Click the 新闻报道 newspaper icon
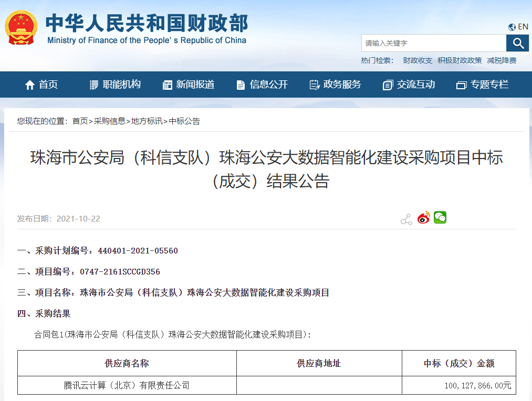Viewport: 532px width, 401px height. click(x=168, y=85)
